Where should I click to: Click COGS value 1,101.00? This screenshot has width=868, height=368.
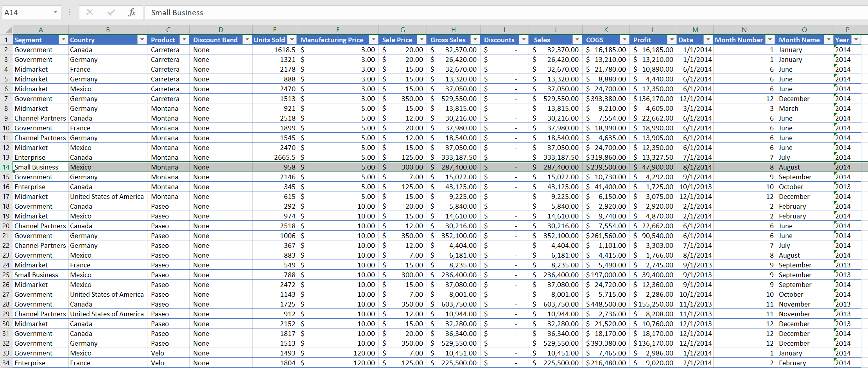click(x=612, y=245)
